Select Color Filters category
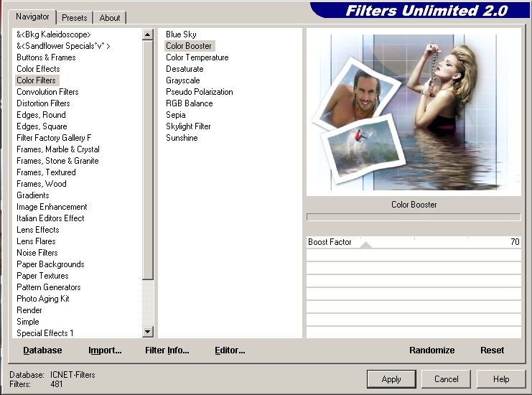This screenshot has width=532, height=395. [x=36, y=80]
